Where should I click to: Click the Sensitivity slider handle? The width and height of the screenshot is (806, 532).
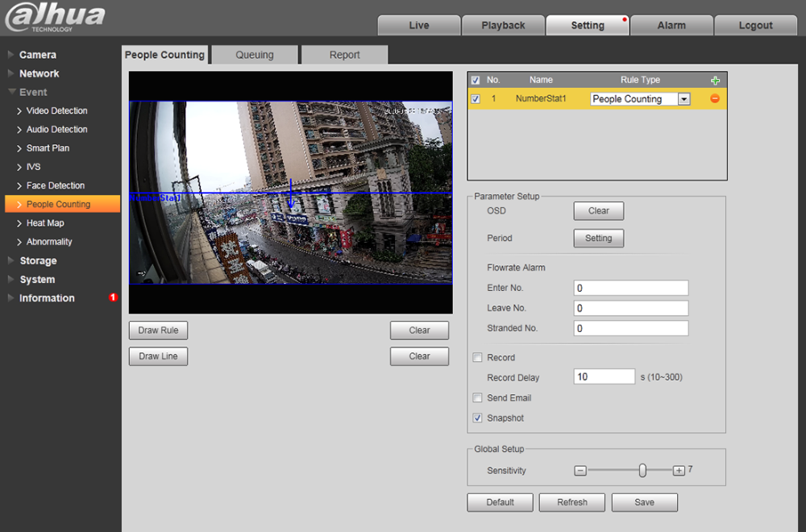coord(642,471)
